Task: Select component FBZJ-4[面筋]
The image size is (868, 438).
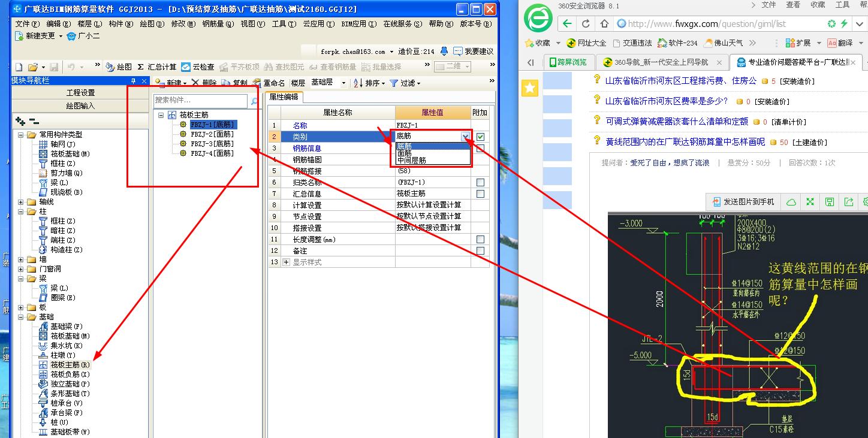Action: [212, 153]
